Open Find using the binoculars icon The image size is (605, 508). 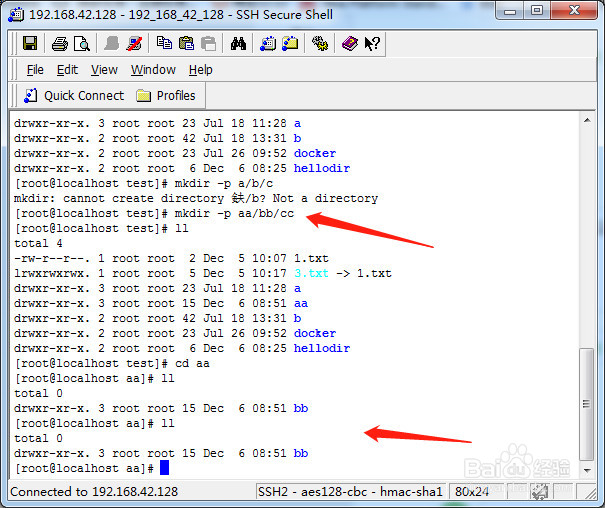[x=238, y=44]
